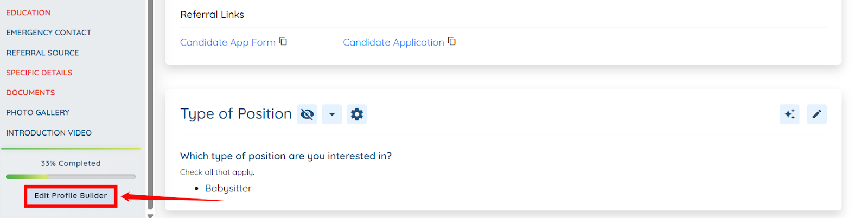Open the Photo Gallery section

(38, 113)
